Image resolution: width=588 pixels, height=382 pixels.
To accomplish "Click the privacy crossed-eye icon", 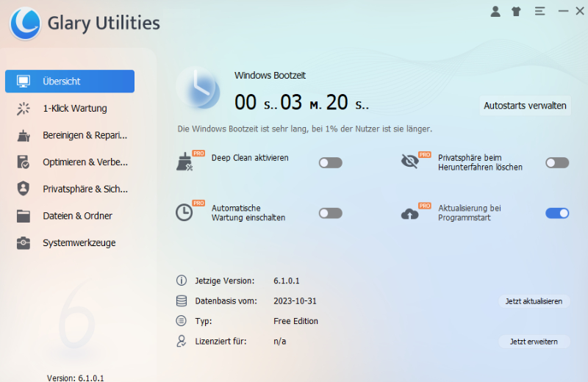I will tap(411, 162).
